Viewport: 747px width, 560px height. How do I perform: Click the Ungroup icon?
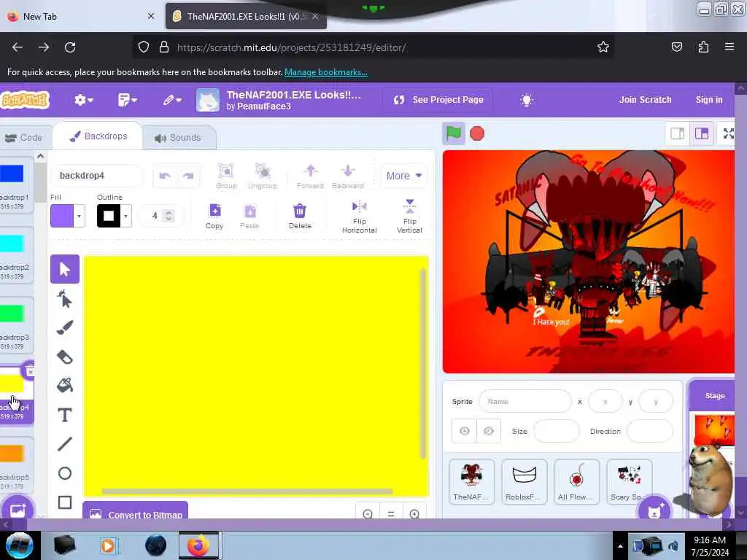coord(263,176)
